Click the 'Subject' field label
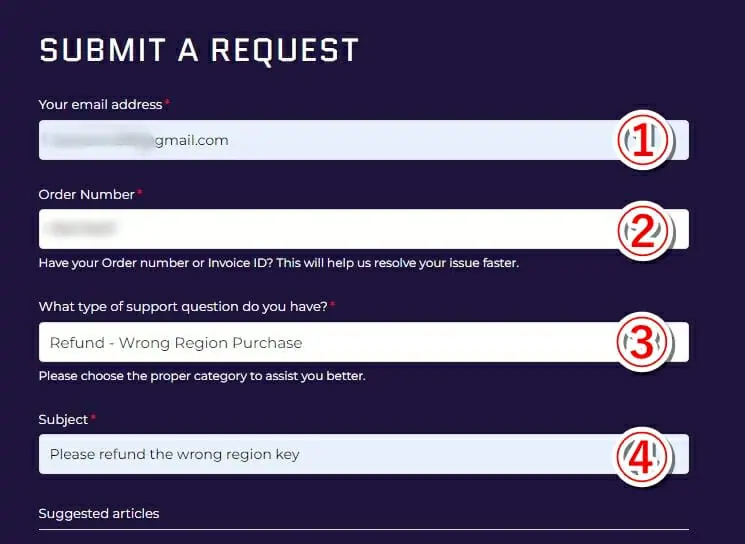This screenshot has height=544, width=745. click(x=63, y=419)
